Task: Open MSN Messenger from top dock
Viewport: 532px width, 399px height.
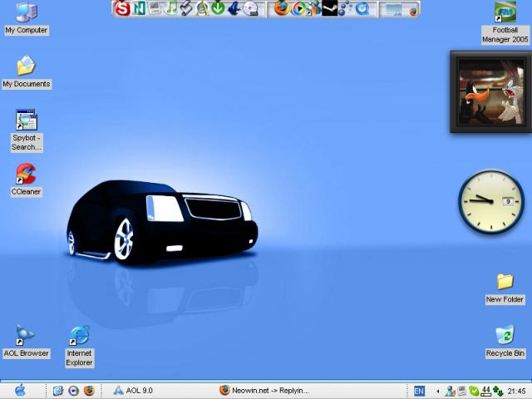Action: point(314,8)
